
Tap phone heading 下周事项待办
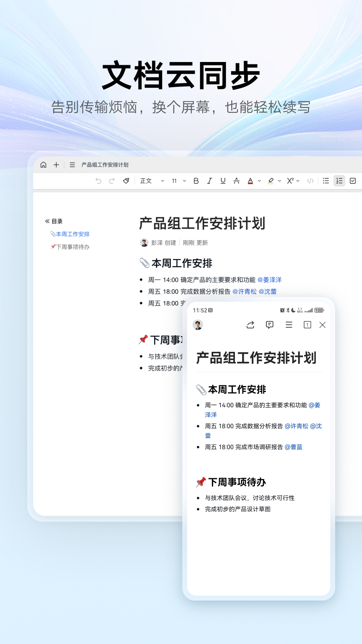pyautogui.click(x=237, y=482)
